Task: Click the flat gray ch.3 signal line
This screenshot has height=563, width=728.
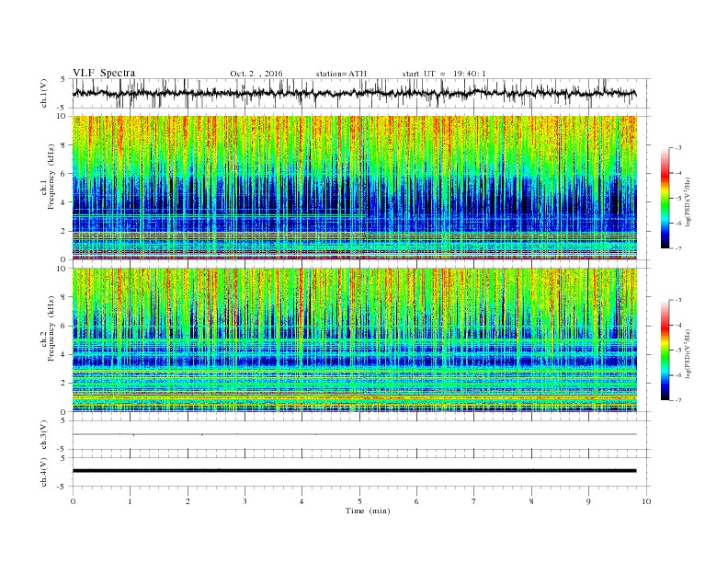Action: tap(355, 434)
